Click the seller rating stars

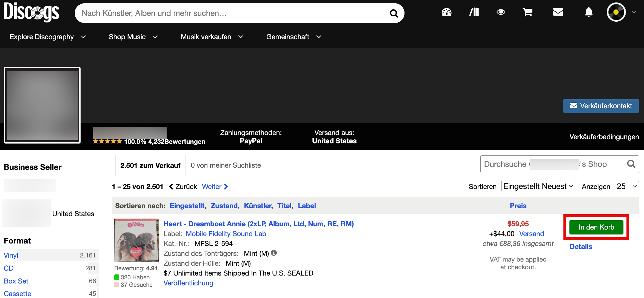(x=107, y=141)
